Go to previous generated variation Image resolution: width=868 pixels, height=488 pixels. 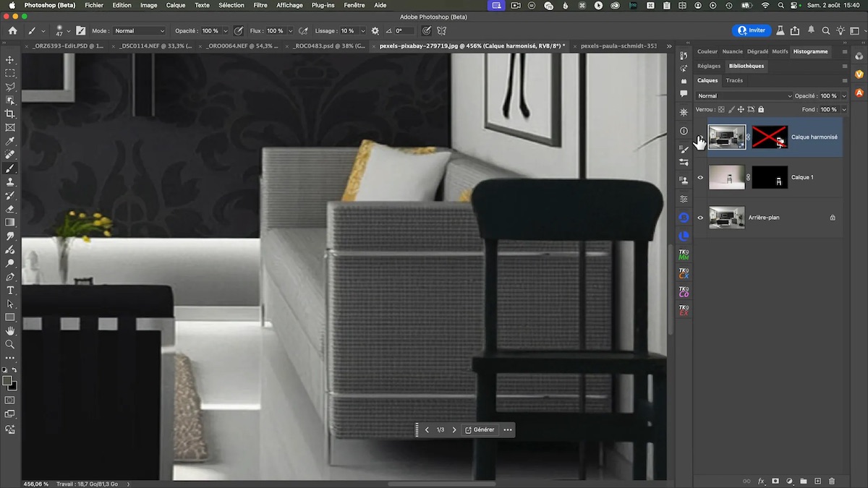(427, 429)
